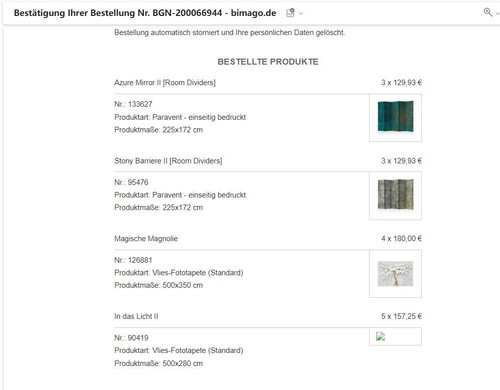Click broken image of In das Licht II
This screenshot has width=500, height=390.
pos(380,336)
